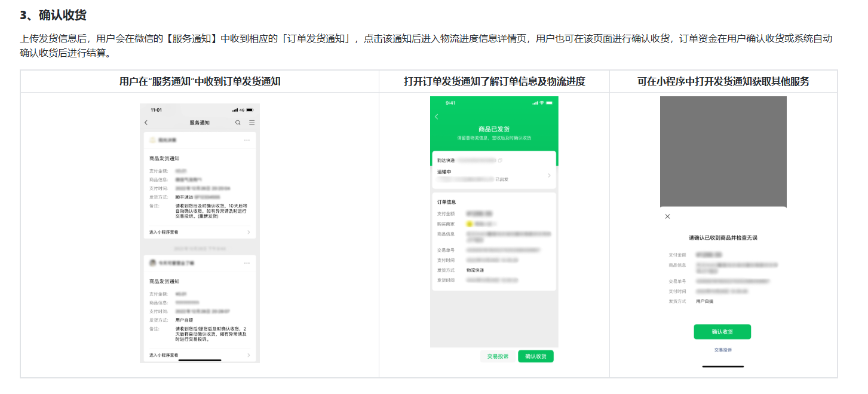The width and height of the screenshot is (868, 394).
Task: Click the 用户自提 value in the second notification card
Action: pos(183,320)
